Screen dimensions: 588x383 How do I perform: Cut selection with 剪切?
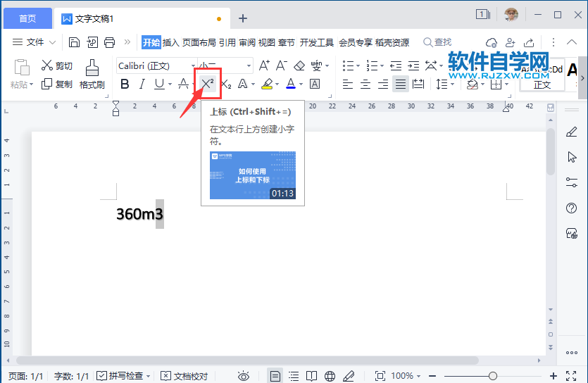(x=56, y=65)
